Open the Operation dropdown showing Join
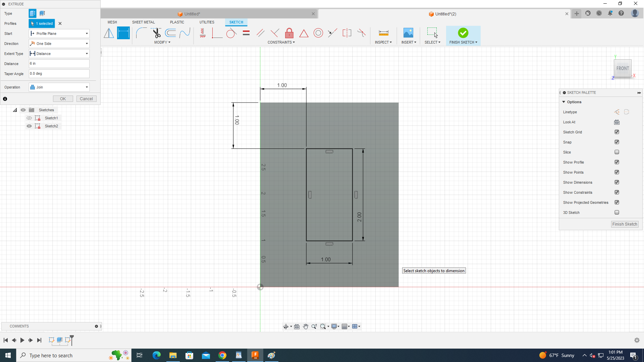This screenshot has width=644, height=362. coord(59,87)
